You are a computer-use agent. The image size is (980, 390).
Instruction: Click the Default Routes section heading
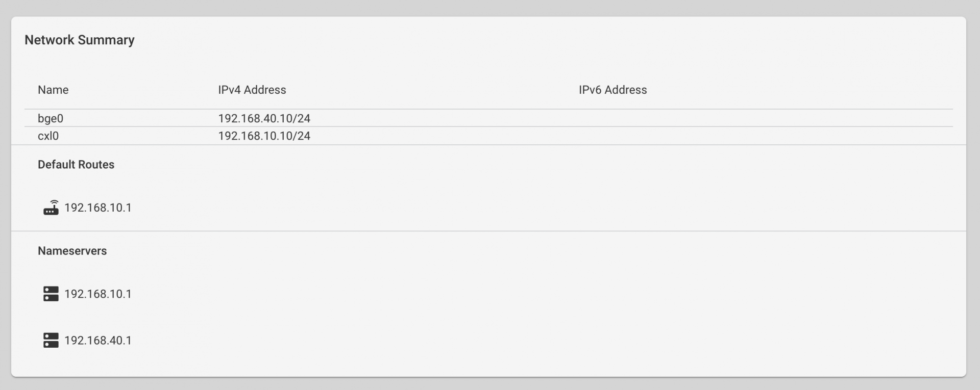click(x=76, y=165)
